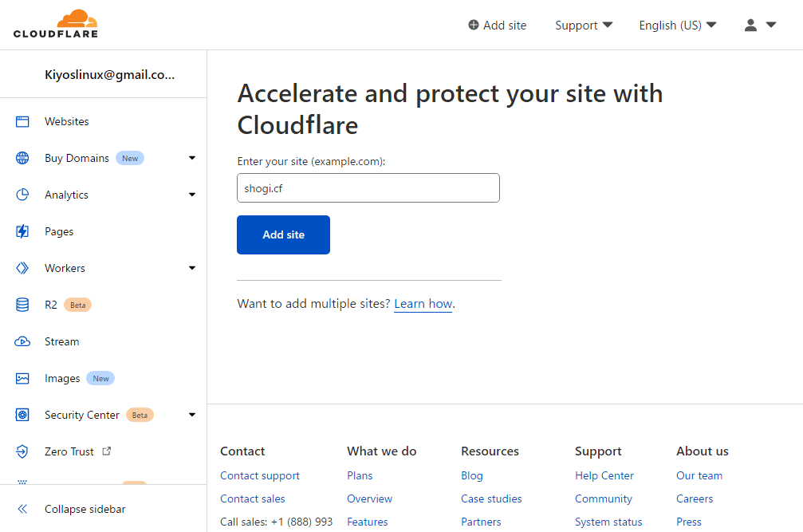
Task: Select Analytics in the sidebar
Action: point(66,195)
